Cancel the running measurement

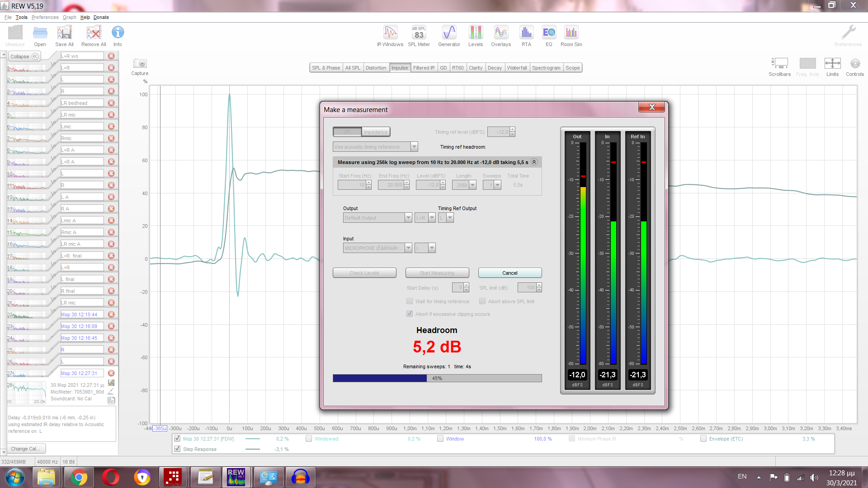point(509,273)
